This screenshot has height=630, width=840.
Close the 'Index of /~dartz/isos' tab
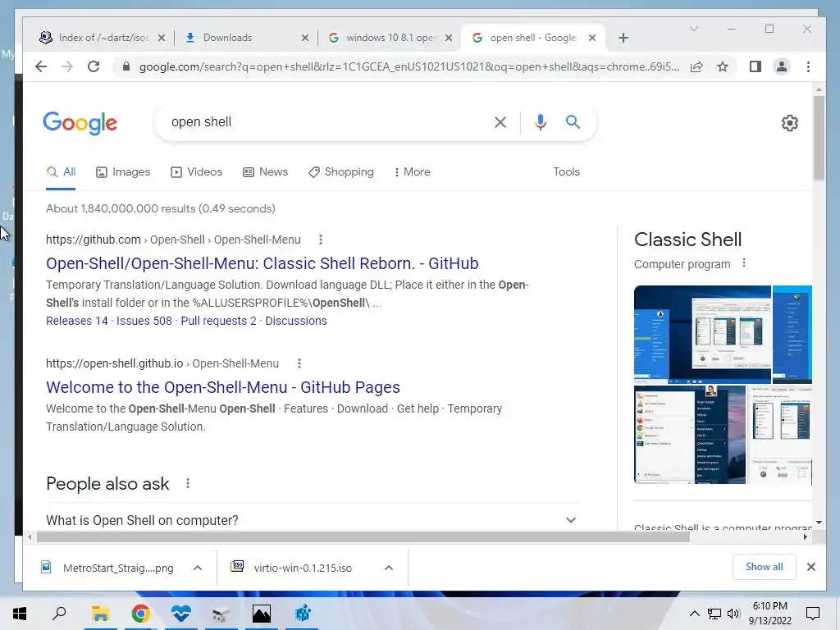pos(162,38)
